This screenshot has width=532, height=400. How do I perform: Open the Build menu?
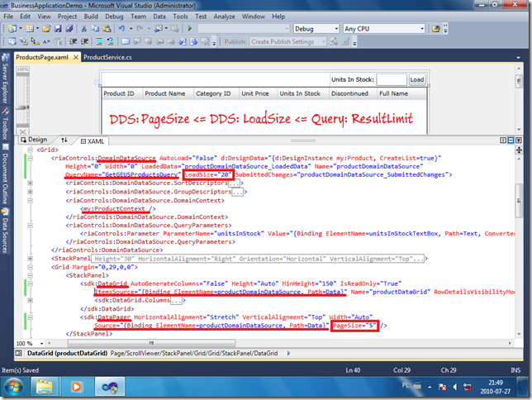click(x=91, y=17)
